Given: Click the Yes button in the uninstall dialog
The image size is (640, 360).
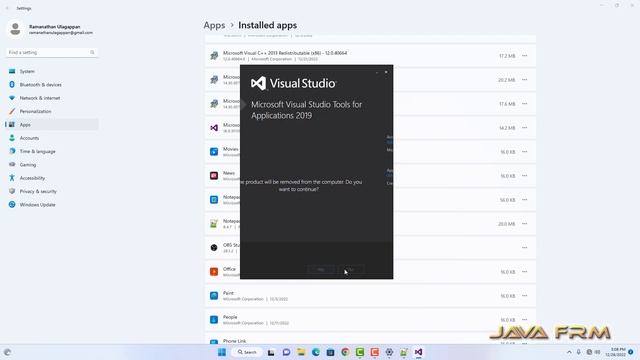Looking at the screenshot, I should [321, 269].
